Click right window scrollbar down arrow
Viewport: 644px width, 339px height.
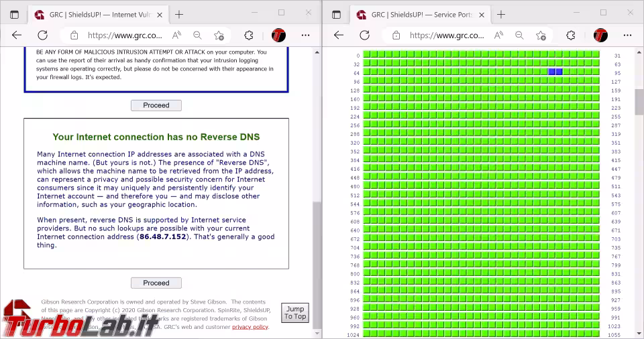639,333
